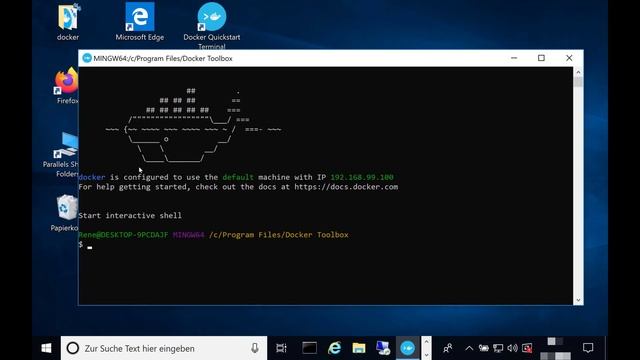Click the taskbar overflow up arrow
Image resolution: width=640 pixels, height=360 pixels.
(427, 342)
